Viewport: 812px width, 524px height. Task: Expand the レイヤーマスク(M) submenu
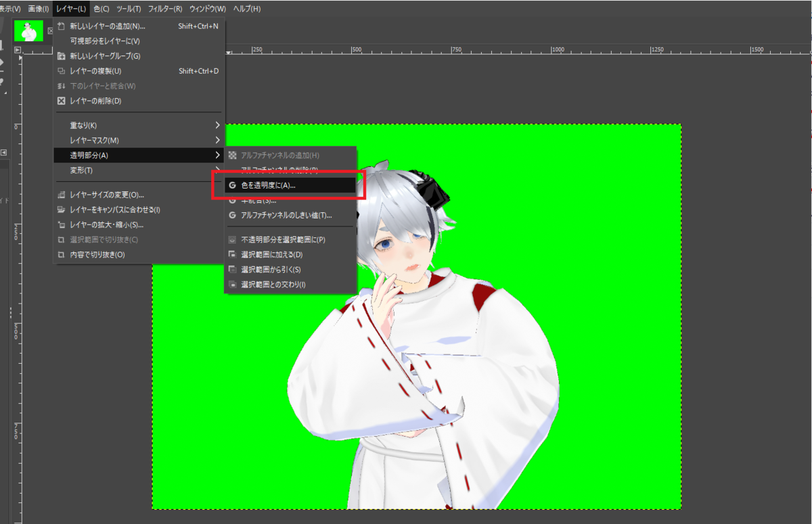tap(139, 140)
